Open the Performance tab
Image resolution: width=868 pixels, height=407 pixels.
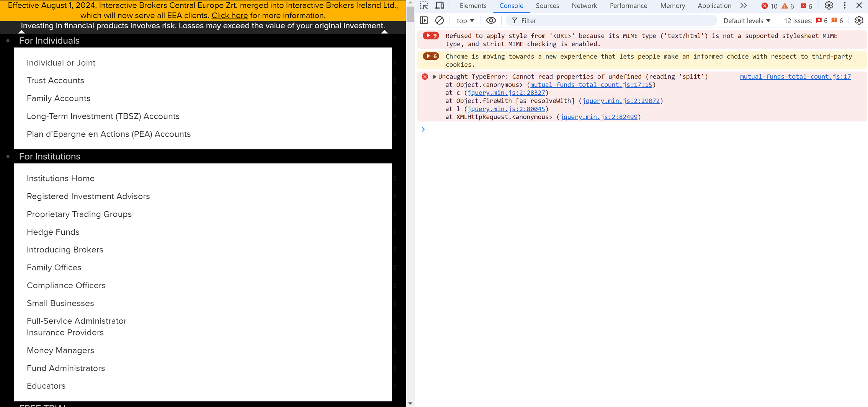coord(628,6)
